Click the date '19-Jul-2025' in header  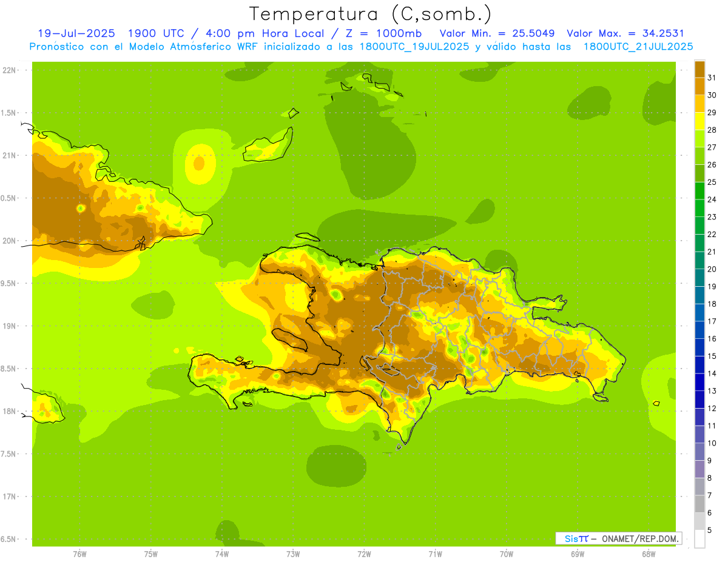[x=76, y=33]
